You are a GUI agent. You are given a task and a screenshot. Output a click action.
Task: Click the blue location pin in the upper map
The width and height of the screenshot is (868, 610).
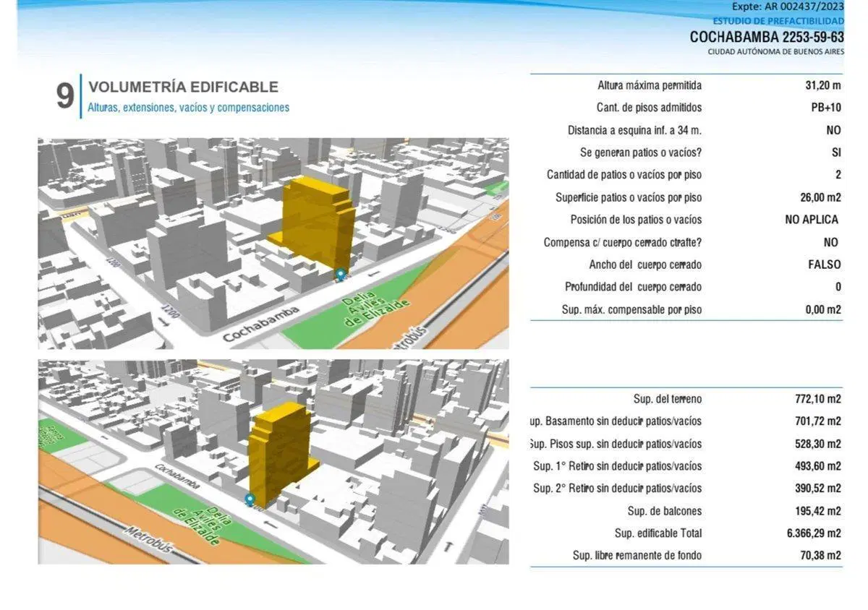pos(340,275)
